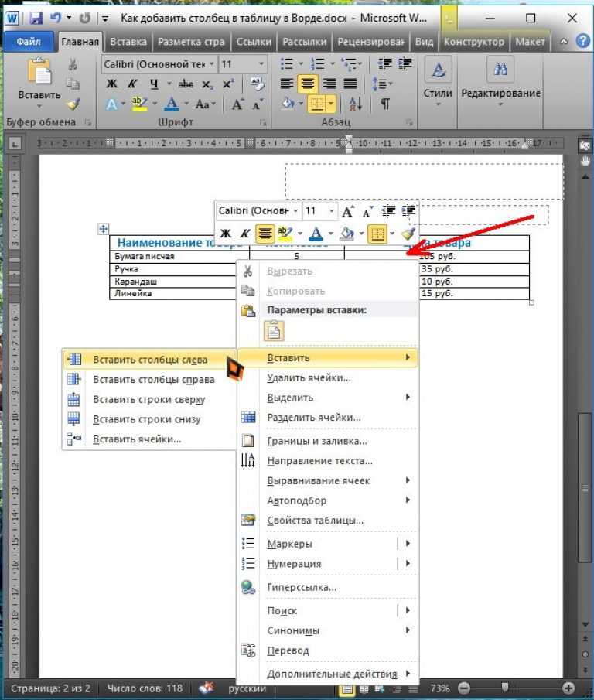Screen dimensions: 594x700
Task: Click Format Painter brush in Clipboard group
Action: tap(73, 104)
